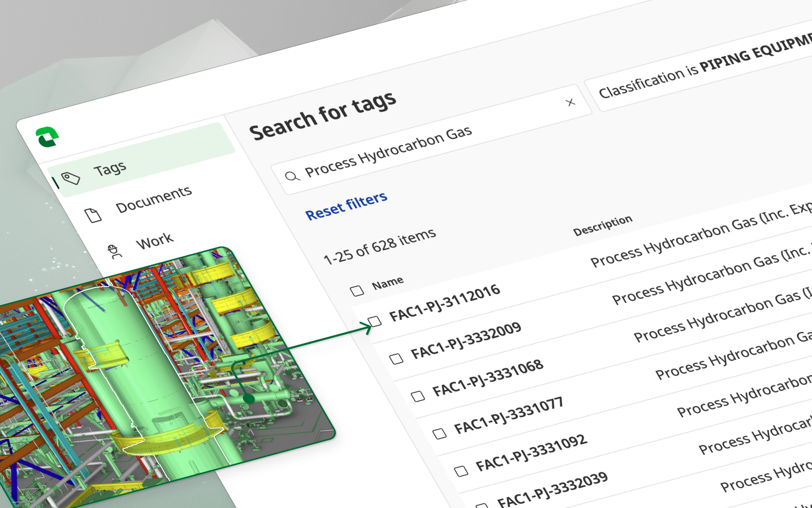Tick the FAC1-PJ-3331068 row checkbox

pyautogui.click(x=418, y=396)
